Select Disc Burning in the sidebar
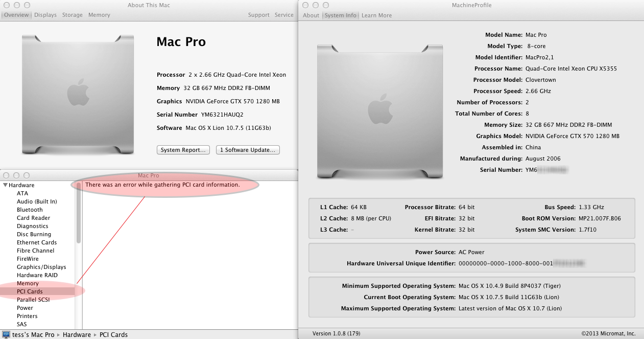The width and height of the screenshot is (644, 339). (x=34, y=234)
